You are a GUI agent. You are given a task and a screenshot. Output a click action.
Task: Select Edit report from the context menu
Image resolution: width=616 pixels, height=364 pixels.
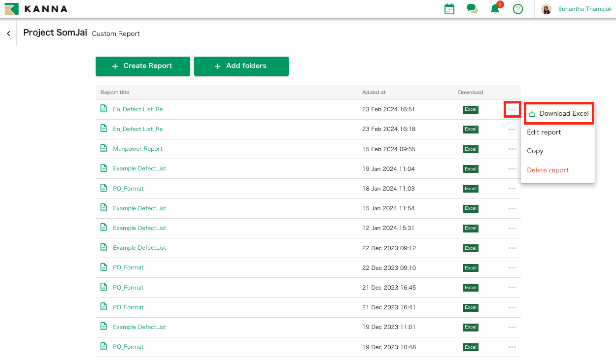(x=544, y=132)
